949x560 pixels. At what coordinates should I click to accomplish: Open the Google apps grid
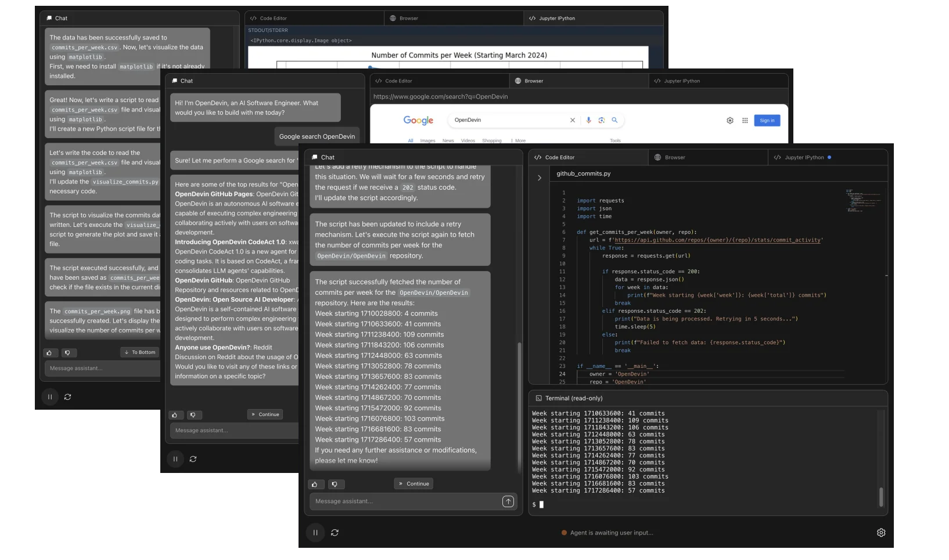click(745, 121)
